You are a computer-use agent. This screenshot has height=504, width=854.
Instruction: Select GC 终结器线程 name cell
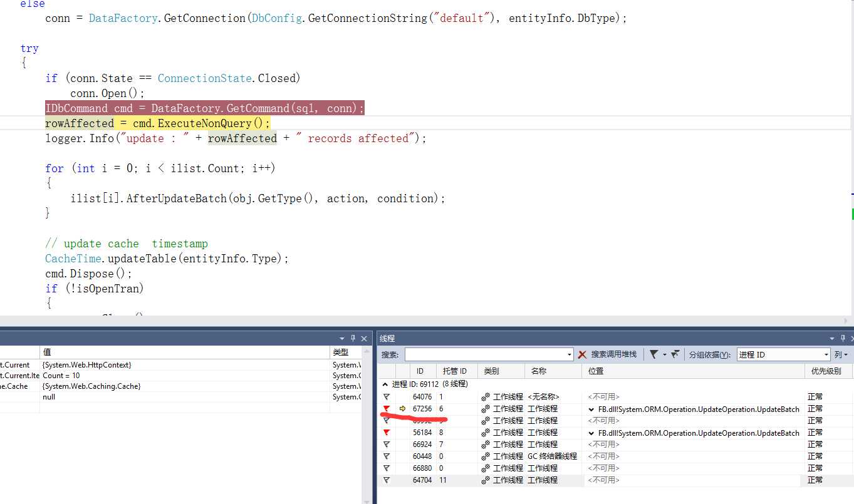[552, 456]
